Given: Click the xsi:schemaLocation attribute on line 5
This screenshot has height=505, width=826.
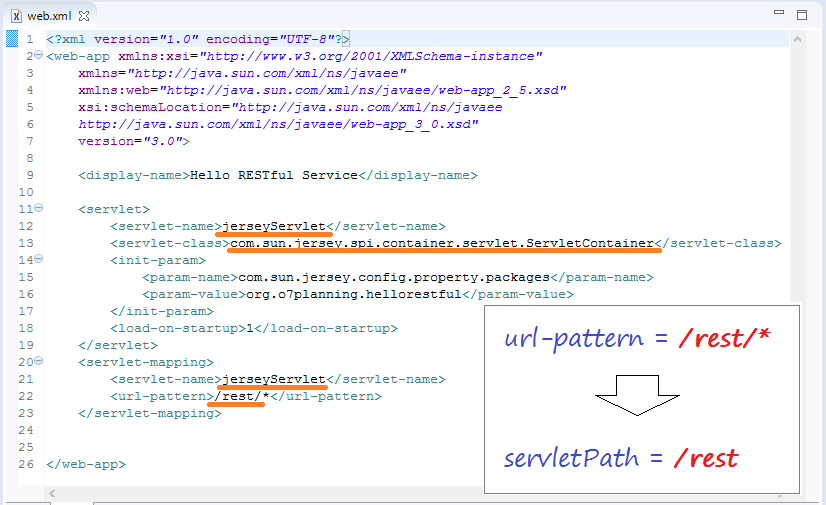Looking at the screenshot, I should pyautogui.click(x=290, y=107).
